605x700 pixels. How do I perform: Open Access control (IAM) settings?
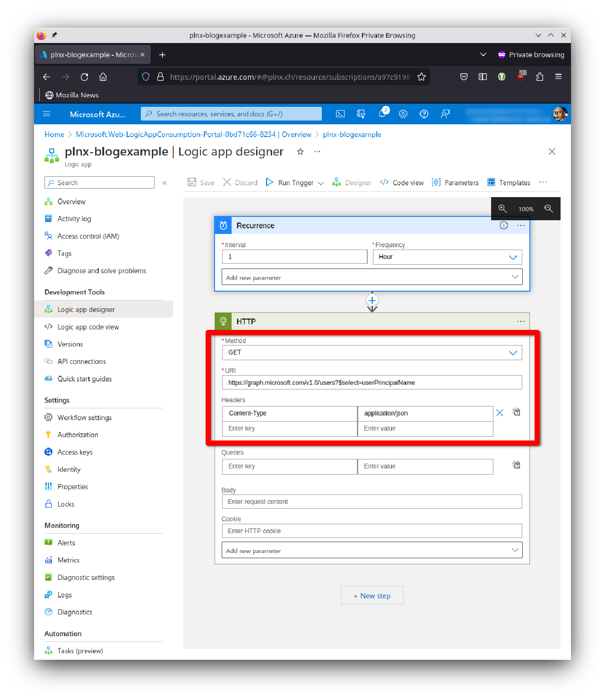tap(88, 236)
